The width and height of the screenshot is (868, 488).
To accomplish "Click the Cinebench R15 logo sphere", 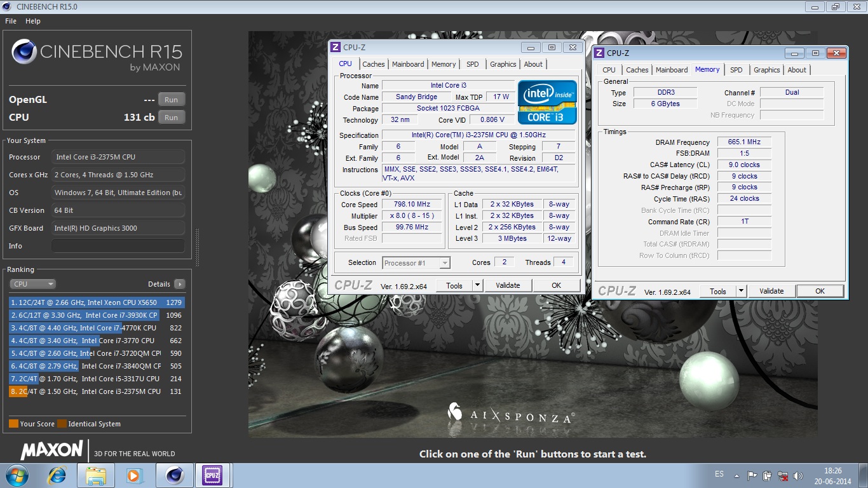I will (x=24, y=52).
